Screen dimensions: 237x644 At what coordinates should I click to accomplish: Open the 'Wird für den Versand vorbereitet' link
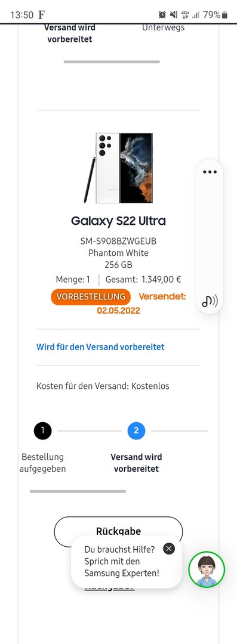click(x=100, y=347)
